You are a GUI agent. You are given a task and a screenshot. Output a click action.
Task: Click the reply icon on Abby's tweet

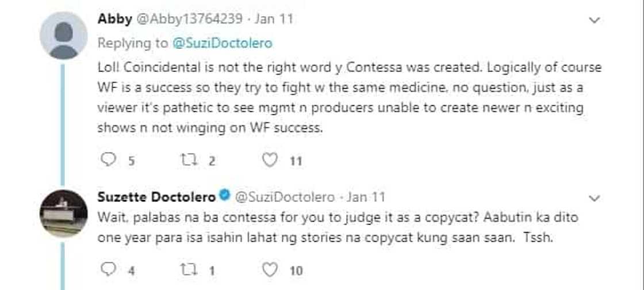pyautogui.click(x=108, y=161)
